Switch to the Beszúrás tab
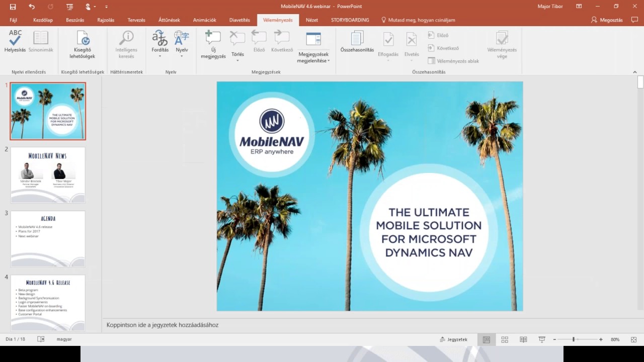The image size is (644, 362). 75,20
